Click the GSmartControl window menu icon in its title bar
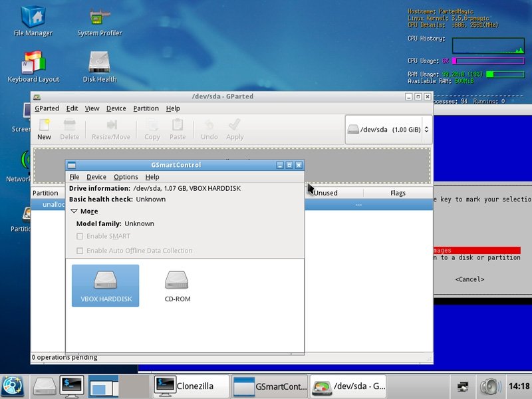532x399 pixels. tap(72, 165)
